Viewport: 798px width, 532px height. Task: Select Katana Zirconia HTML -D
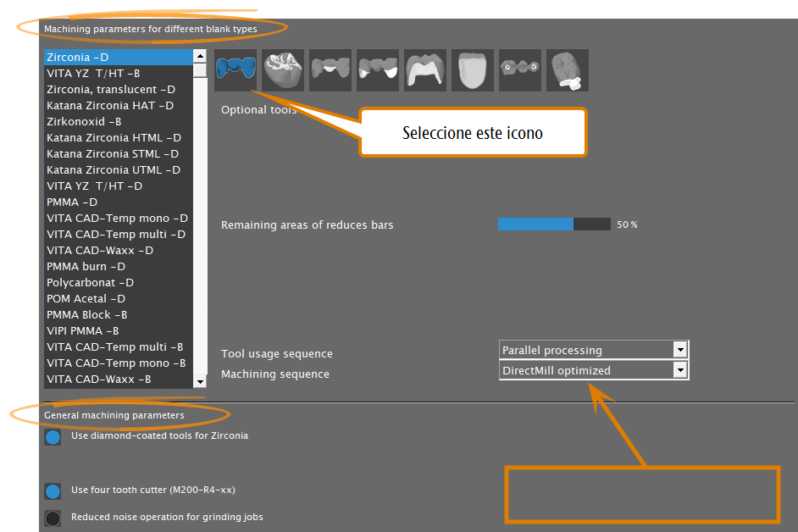[x=119, y=137]
